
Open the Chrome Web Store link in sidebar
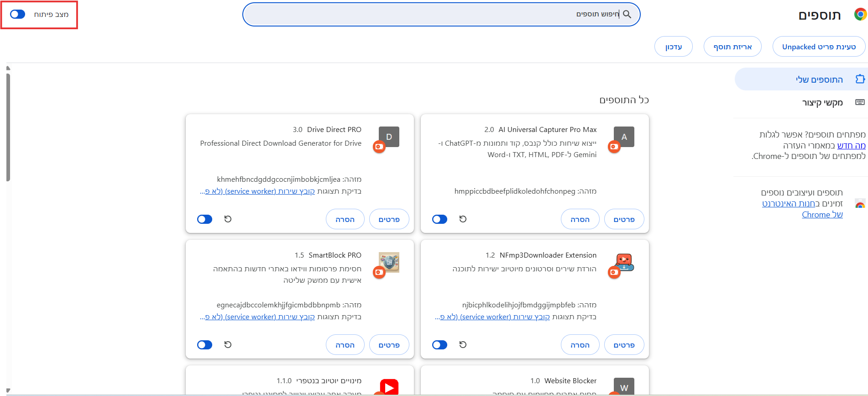tap(803, 209)
